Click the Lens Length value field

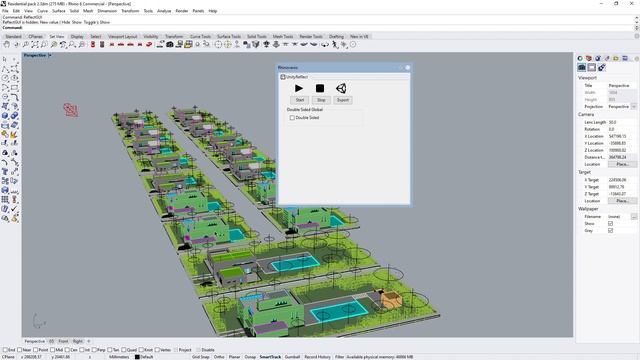click(622, 122)
